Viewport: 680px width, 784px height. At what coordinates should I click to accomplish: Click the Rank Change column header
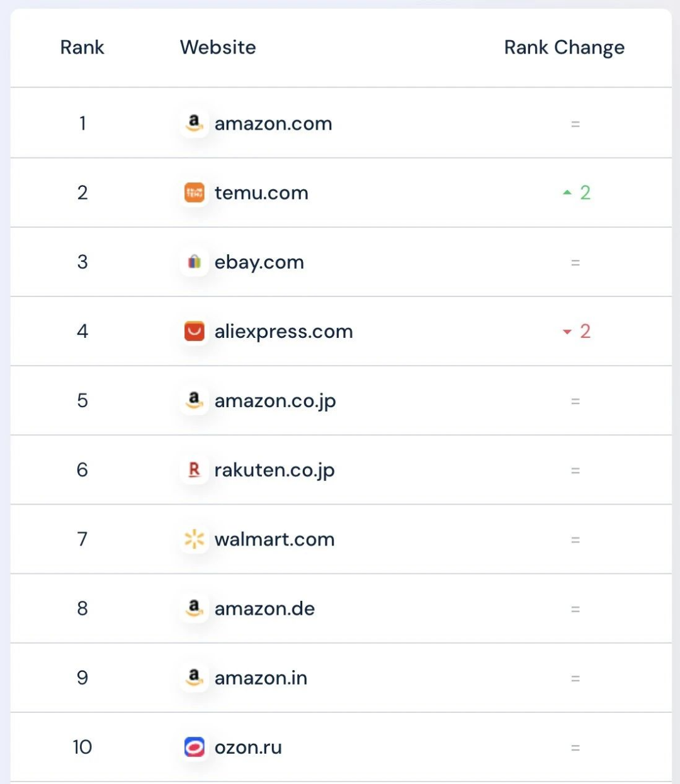tap(564, 48)
